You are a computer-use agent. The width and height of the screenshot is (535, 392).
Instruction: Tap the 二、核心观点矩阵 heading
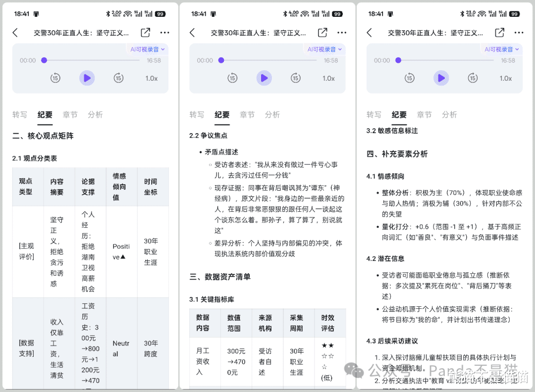click(x=43, y=136)
